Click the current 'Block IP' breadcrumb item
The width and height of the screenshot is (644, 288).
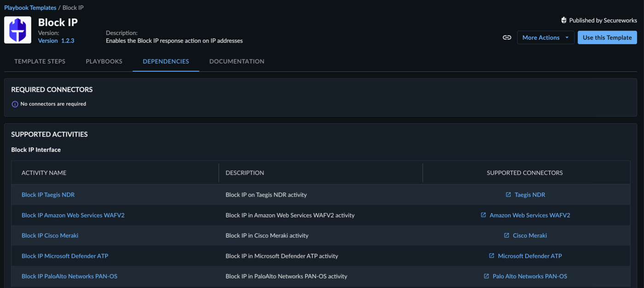(x=73, y=8)
